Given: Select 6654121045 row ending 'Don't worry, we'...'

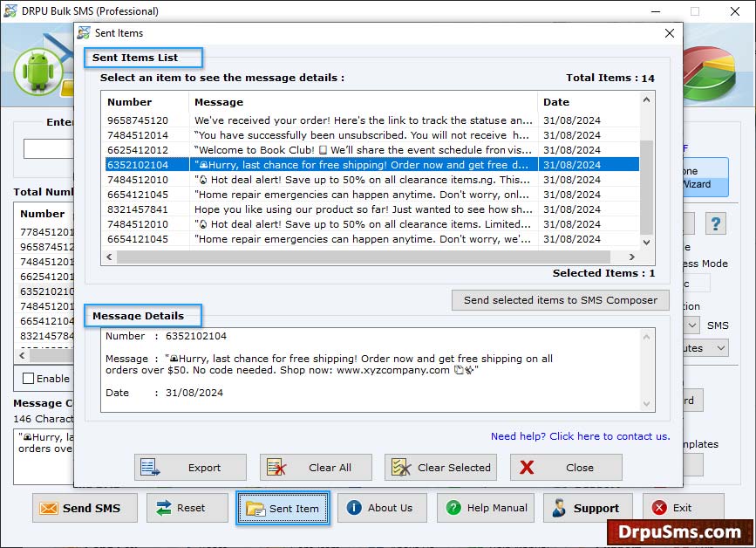Looking at the screenshot, I should (372, 239).
